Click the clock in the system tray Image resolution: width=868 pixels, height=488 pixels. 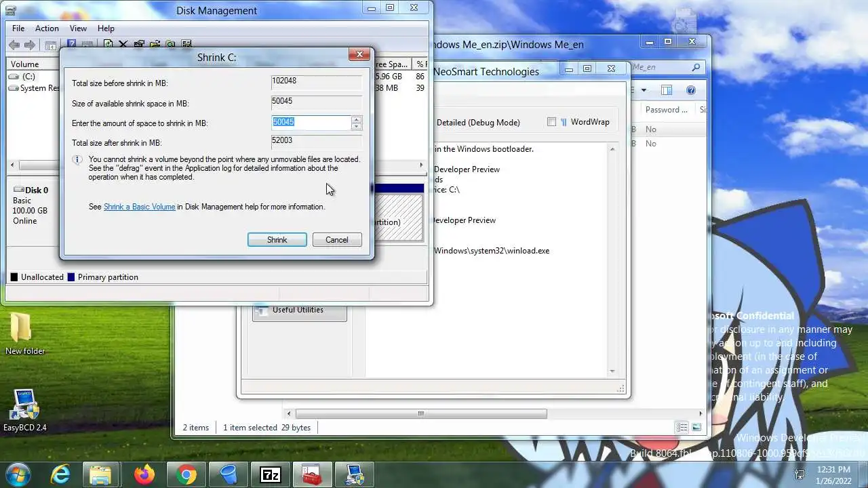[x=833, y=474]
